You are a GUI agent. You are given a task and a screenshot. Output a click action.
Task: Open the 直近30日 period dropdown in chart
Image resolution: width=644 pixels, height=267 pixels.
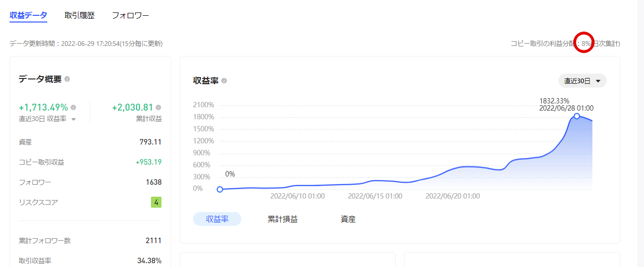point(582,81)
